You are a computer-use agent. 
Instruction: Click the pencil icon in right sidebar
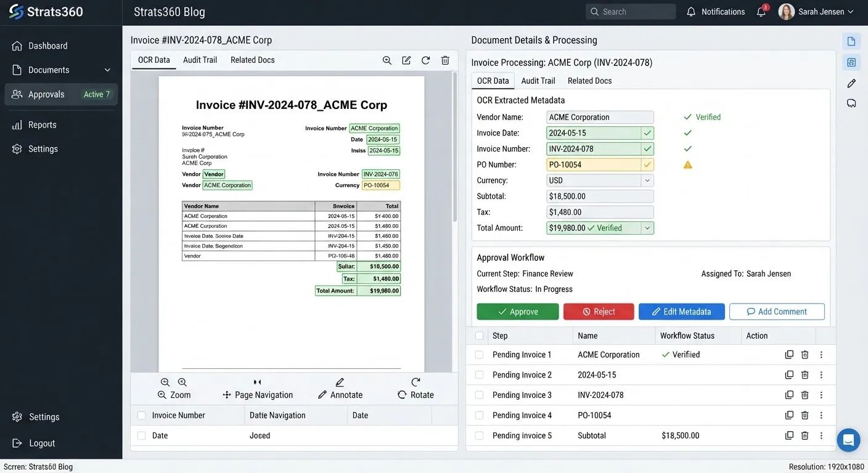tap(851, 83)
